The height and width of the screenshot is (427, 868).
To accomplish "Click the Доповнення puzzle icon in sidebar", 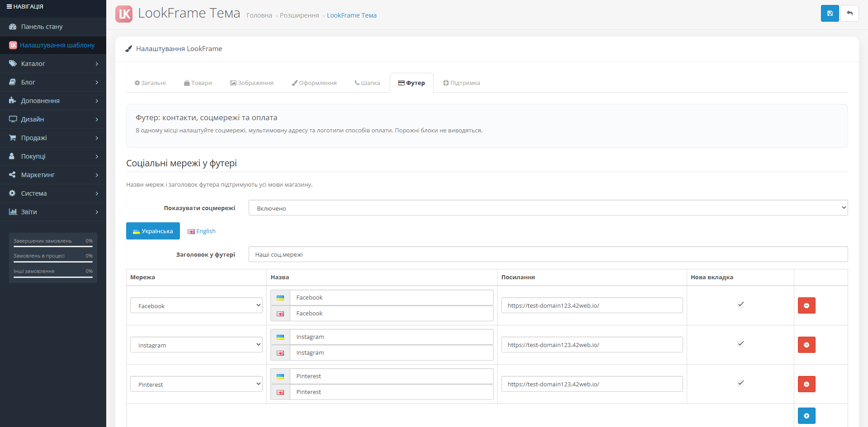I will pyautogui.click(x=13, y=101).
